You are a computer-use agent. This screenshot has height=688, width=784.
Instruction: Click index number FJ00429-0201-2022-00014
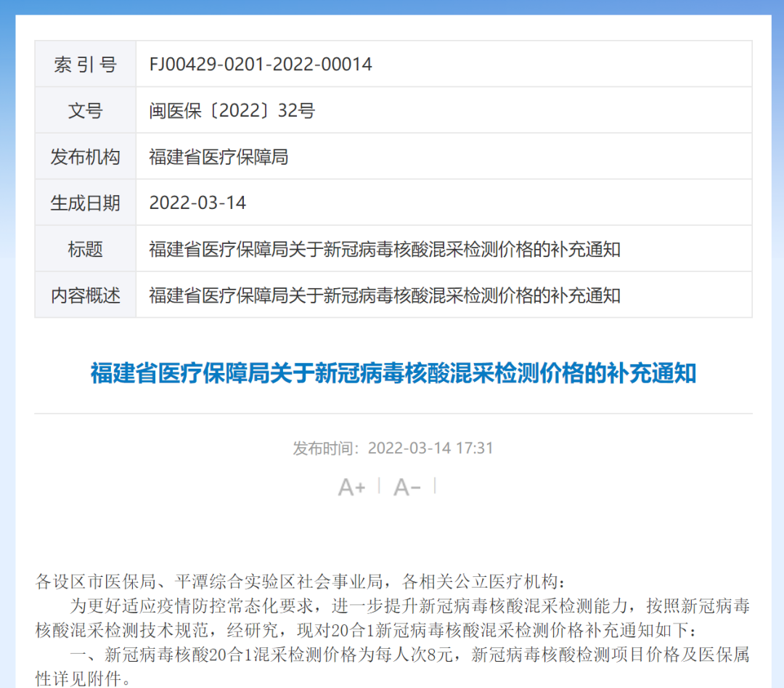pos(261,65)
